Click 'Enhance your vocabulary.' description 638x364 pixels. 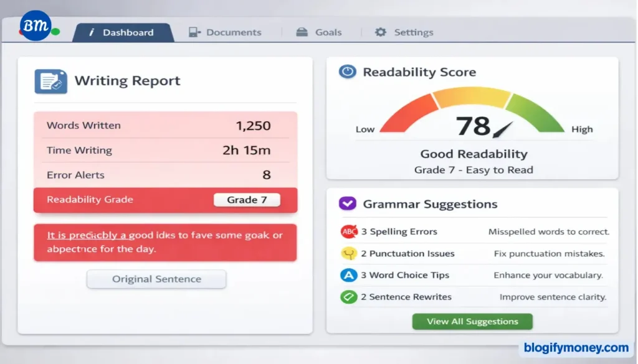pyautogui.click(x=548, y=275)
